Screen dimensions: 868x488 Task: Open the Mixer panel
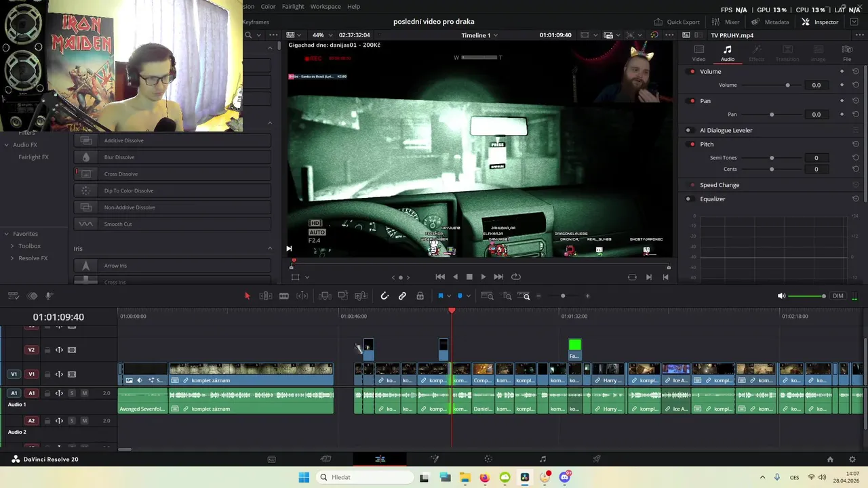click(x=726, y=22)
